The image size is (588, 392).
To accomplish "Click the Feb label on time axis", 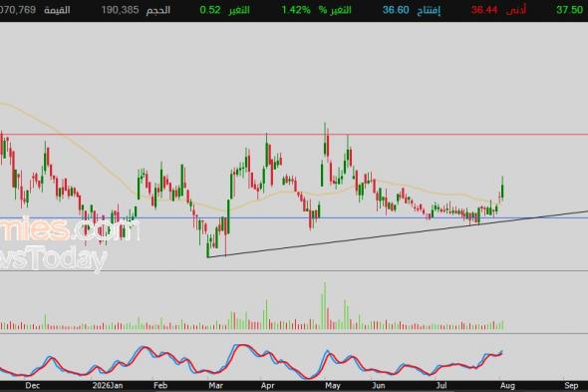I will point(160,386).
